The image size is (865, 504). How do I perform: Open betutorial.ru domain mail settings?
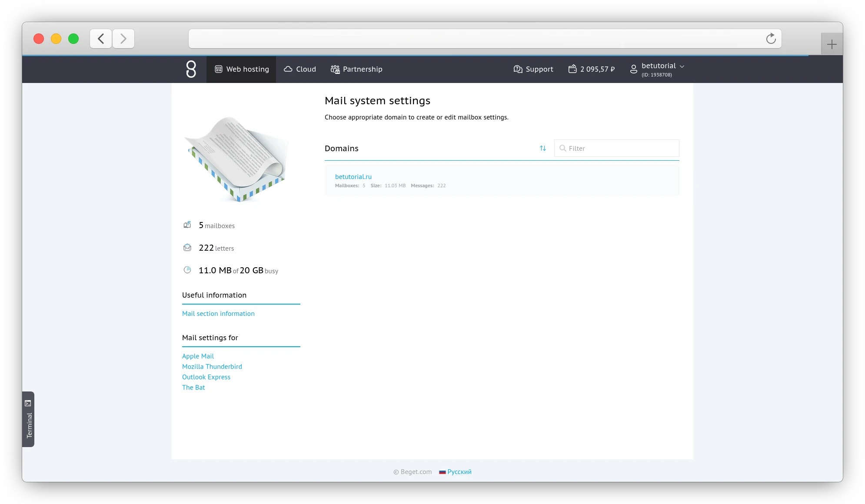[x=353, y=177]
